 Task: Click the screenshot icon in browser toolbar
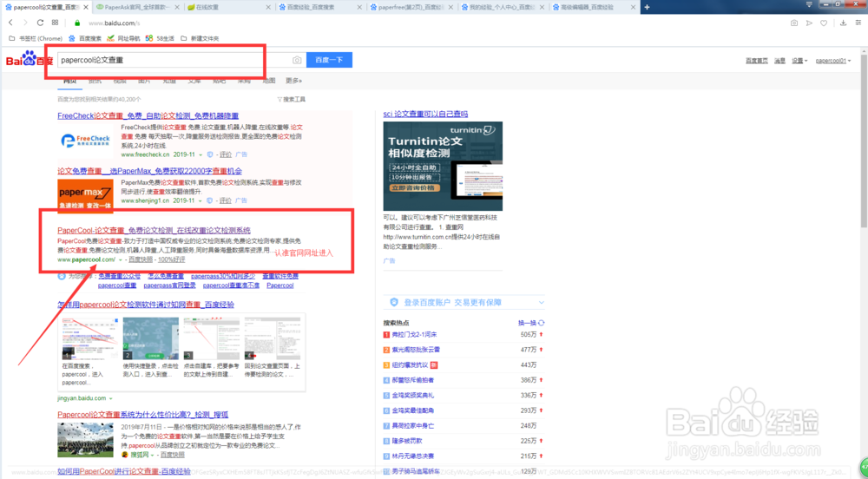click(x=794, y=23)
